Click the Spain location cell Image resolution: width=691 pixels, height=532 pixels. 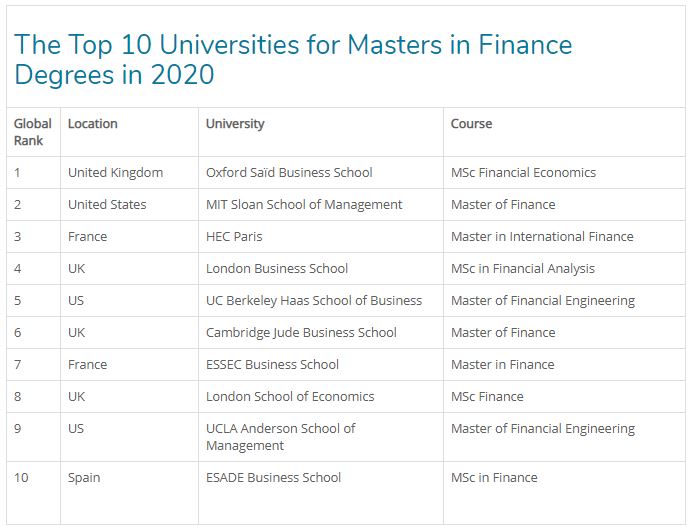[x=84, y=477]
